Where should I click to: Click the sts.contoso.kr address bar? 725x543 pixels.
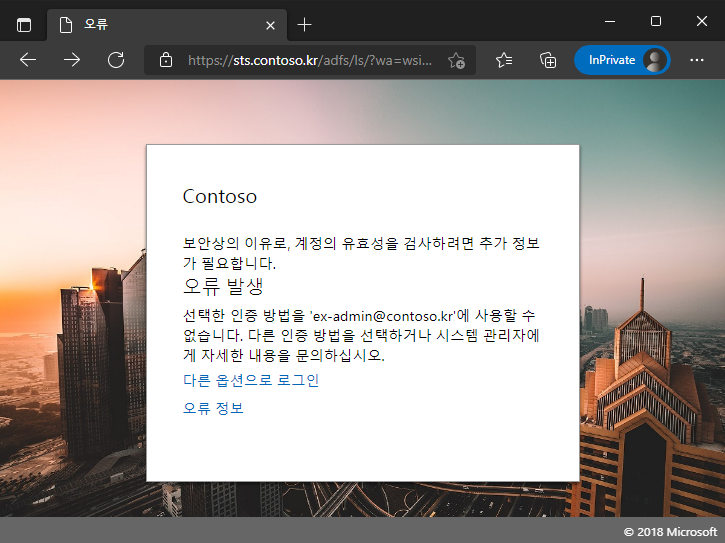tap(310, 60)
